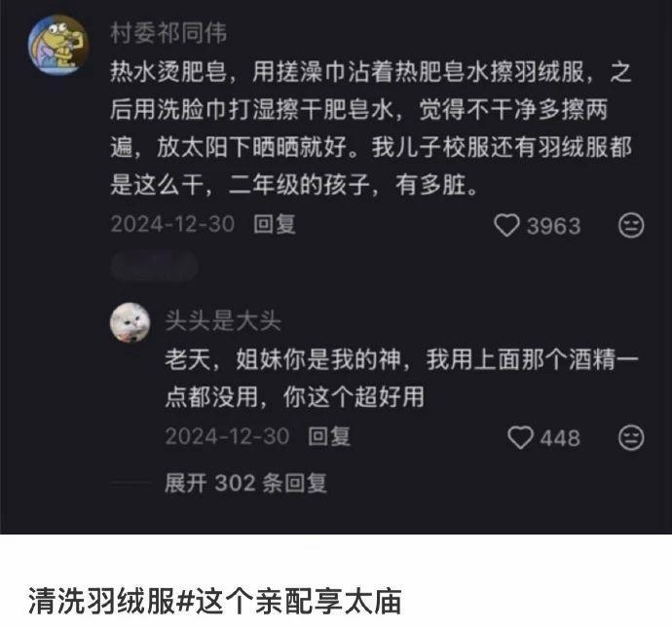The width and height of the screenshot is (672, 628).
Task: Open the white cat avatar of 头头是大头
Action: 131,322
